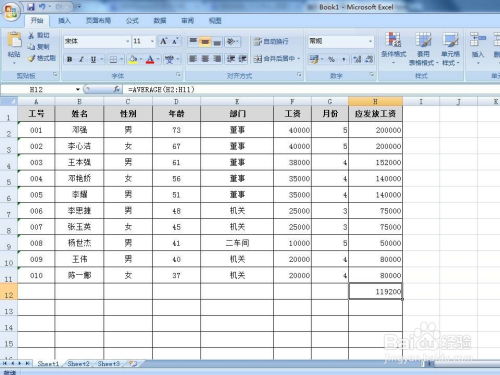Open number group dialog launcher
Viewport: 500px width, 375px height.
[372, 75]
